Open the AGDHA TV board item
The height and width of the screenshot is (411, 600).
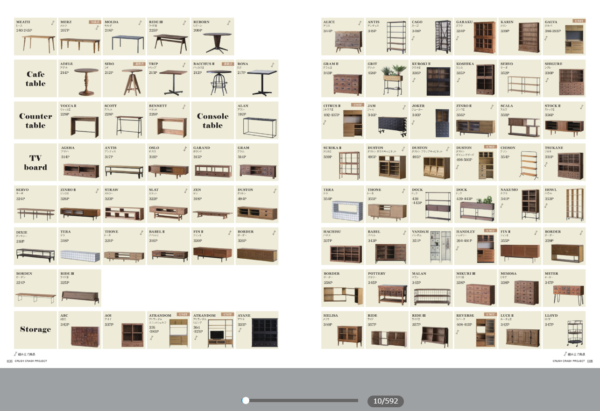point(78,166)
